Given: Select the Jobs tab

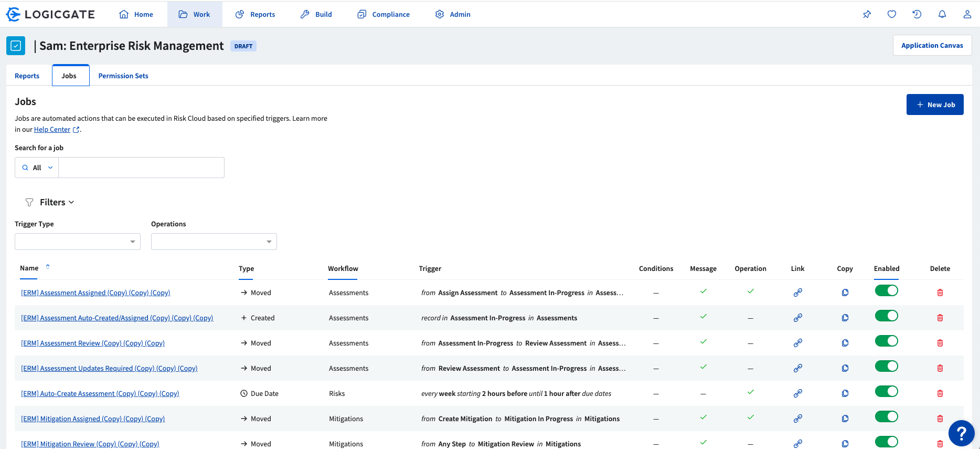Looking at the screenshot, I should (x=70, y=76).
